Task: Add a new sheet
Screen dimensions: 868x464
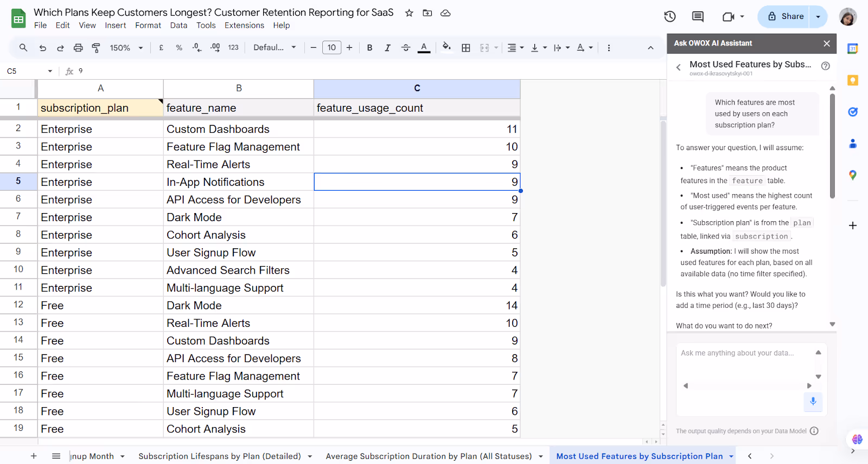Action: [34, 456]
